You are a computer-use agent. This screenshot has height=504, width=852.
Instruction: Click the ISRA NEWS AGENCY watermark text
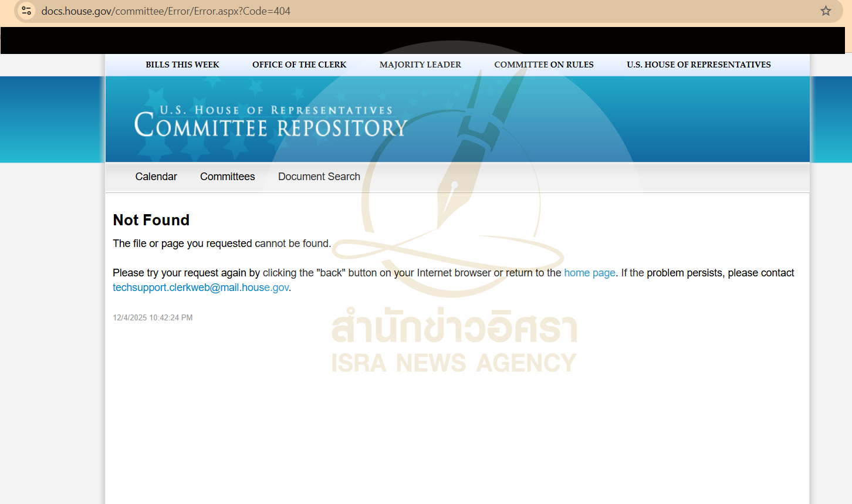pyautogui.click(x=454, y=363)
